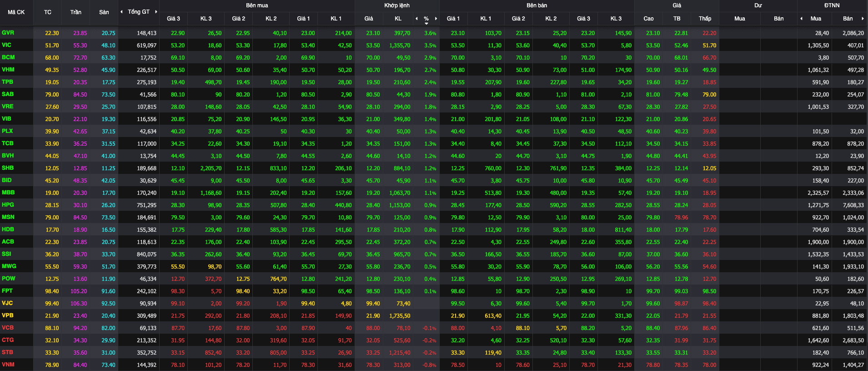
Task: Open the SAB stock symbol
Action: coord(8,94)
